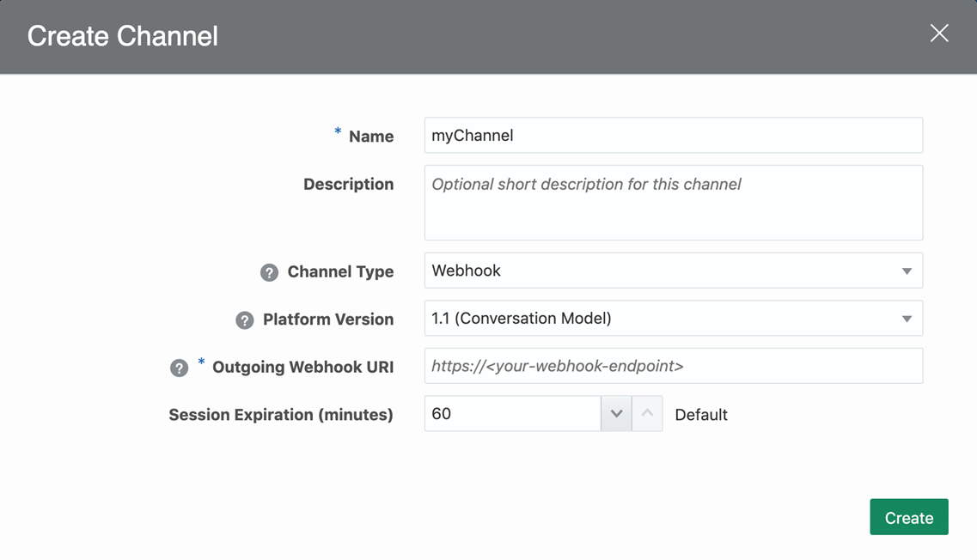Screen dimensions: 977x560
Task: Select the Outgoing Webhook URI input field
Action: click(x=673, y=367)
